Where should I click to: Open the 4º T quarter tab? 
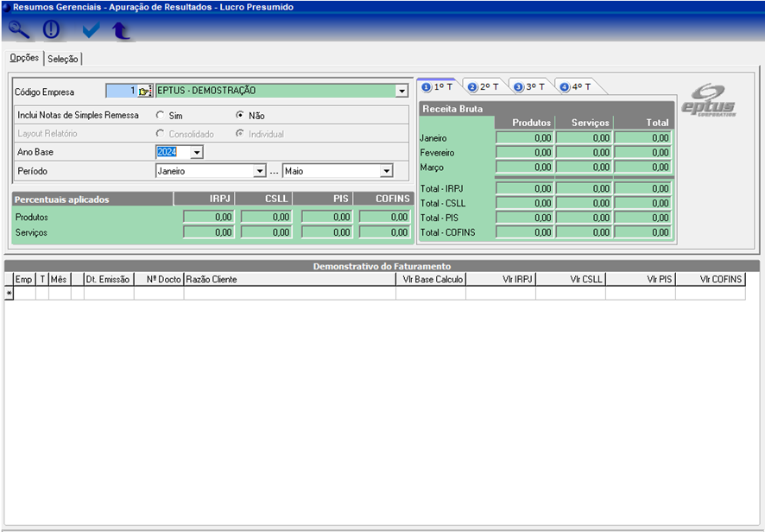pos(576,87)
